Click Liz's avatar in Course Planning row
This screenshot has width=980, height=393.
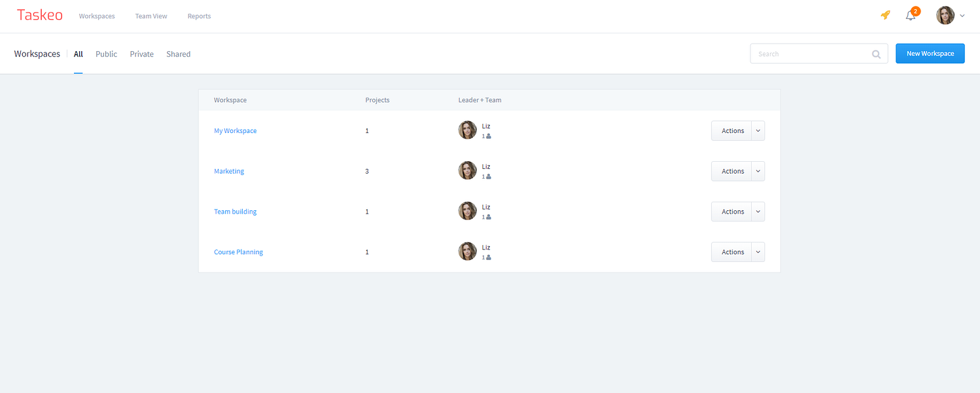[x=468, y=252]
